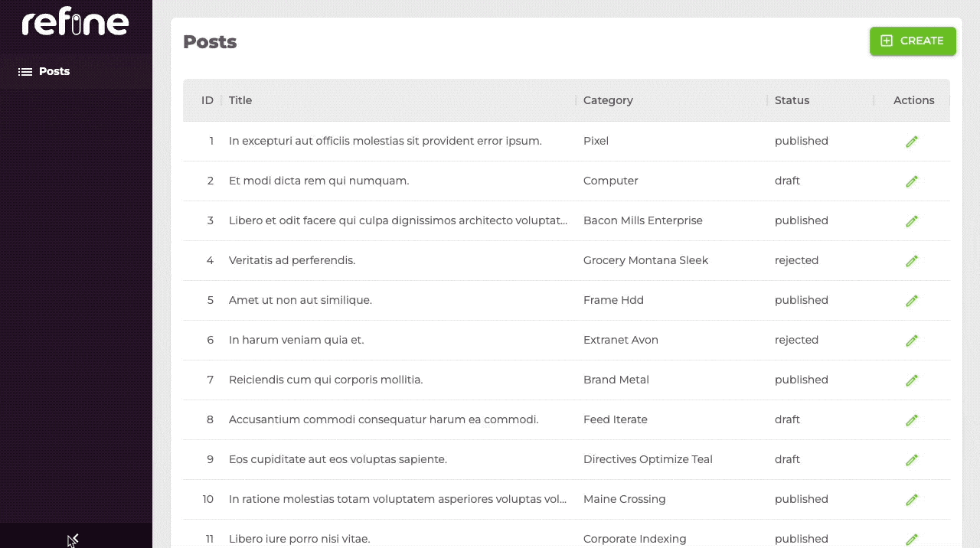
Task: Click the refine logo
Action: pyautogui.click(x=75, y=24)
